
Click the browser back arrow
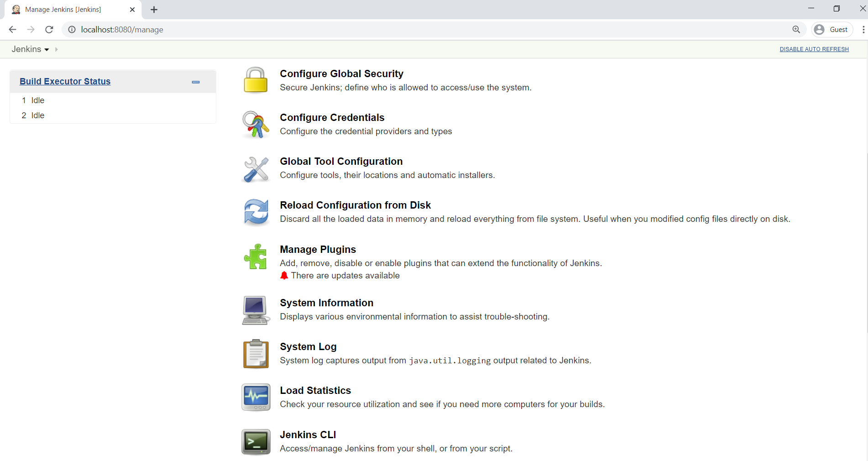coord(13,30)
